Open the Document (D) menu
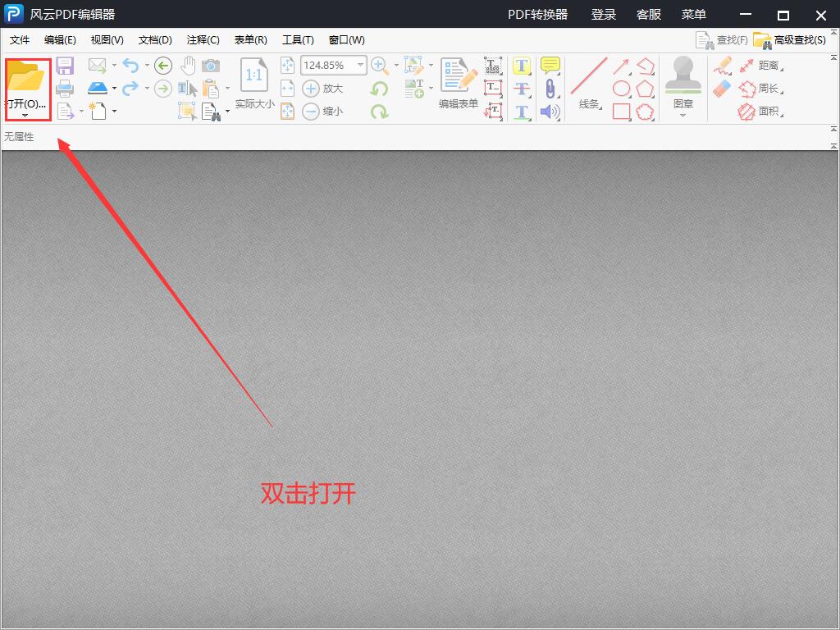Viewport: 840px width, 630px height. [x=155, y=40]
